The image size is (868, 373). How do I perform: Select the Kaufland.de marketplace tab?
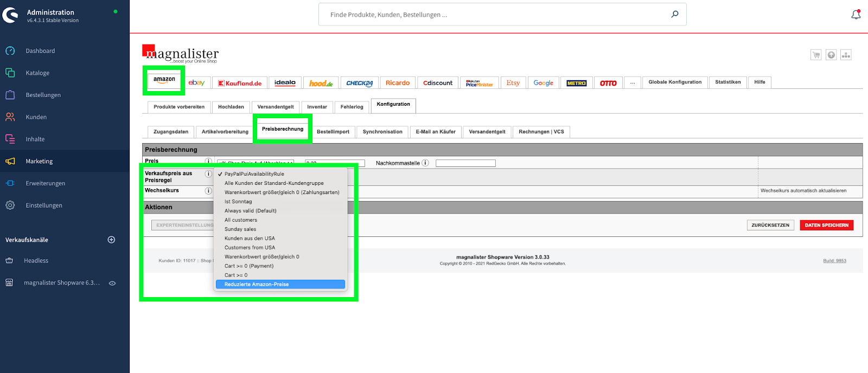point(240,83)
